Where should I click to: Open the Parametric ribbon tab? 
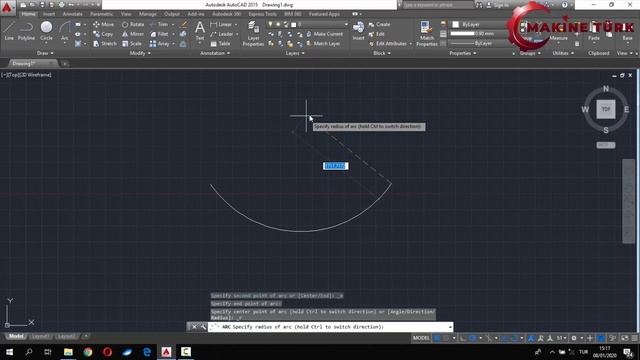(x=102, y=14)
